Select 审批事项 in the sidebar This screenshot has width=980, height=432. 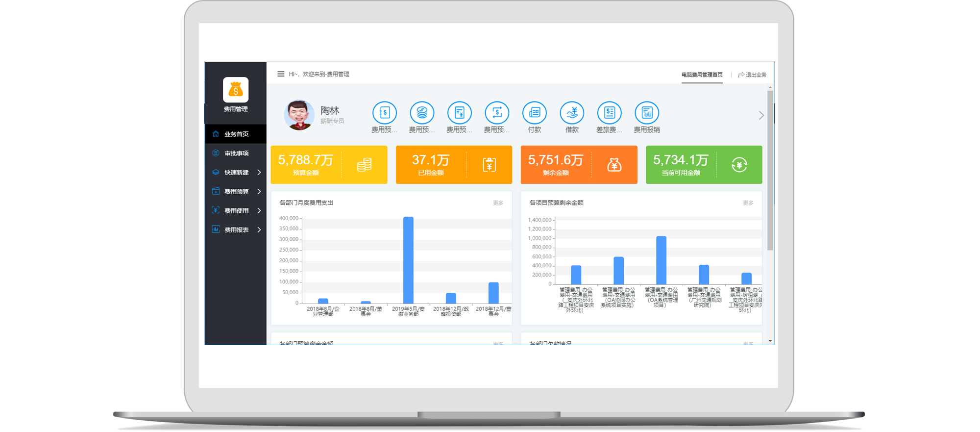236,153
